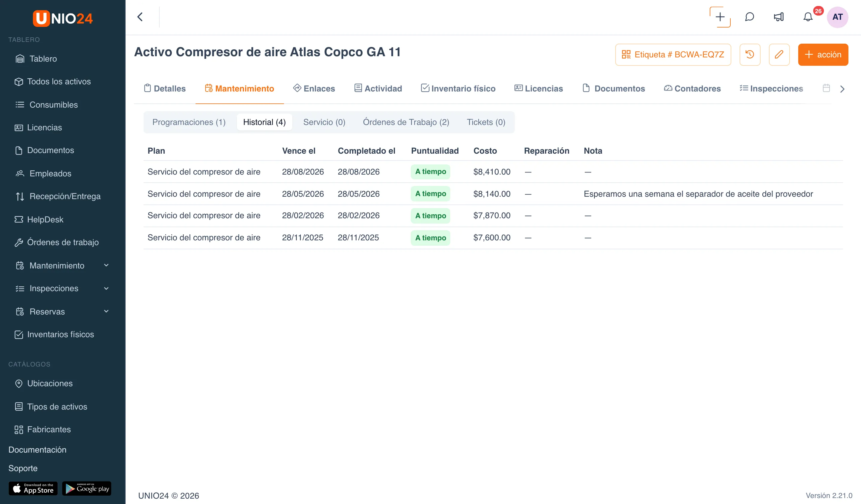Open the AT user avatar menu
This screenshot has height=504, width=861.
(x=837, y=17)
